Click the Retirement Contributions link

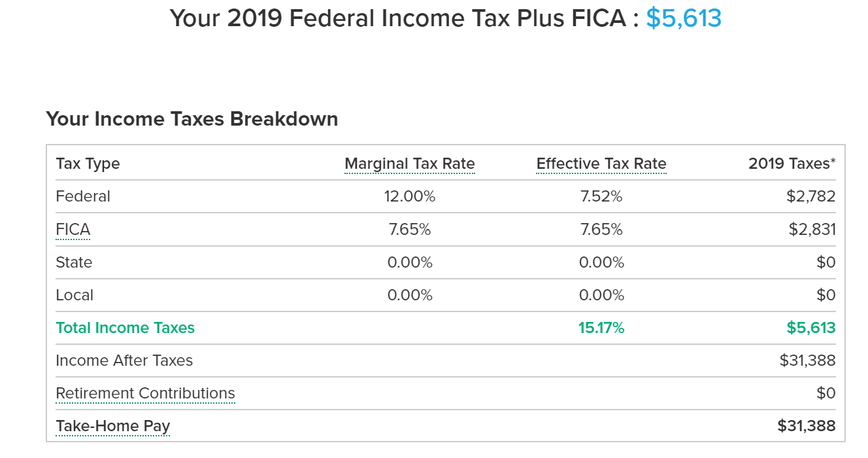[145, 393]
